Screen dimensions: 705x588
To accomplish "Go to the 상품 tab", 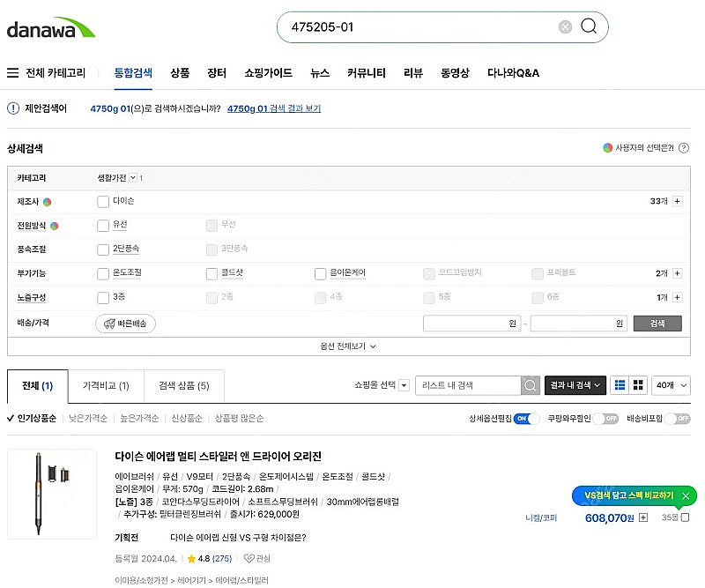I will 180,72.
